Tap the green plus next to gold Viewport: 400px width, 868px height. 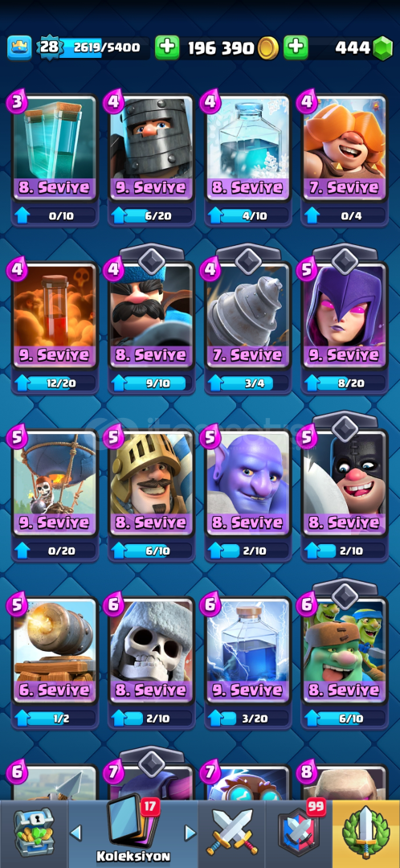[x=167, y=48]
